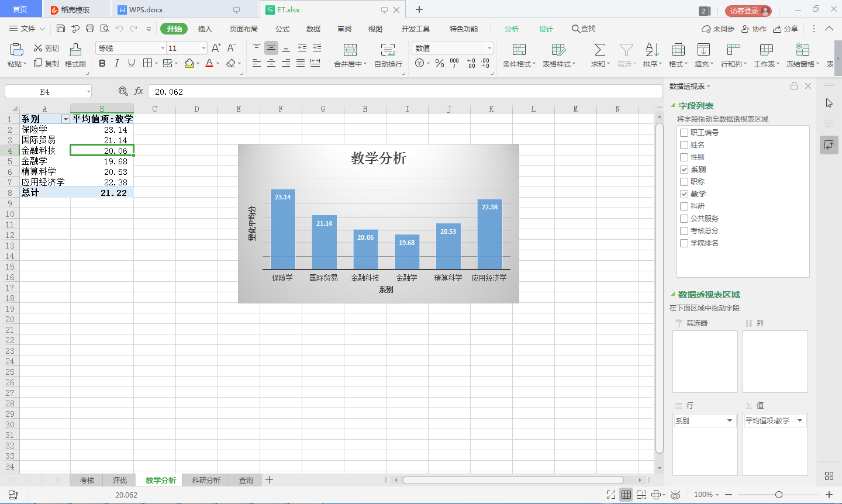Click the AutoSum icon

pos(600,50)
